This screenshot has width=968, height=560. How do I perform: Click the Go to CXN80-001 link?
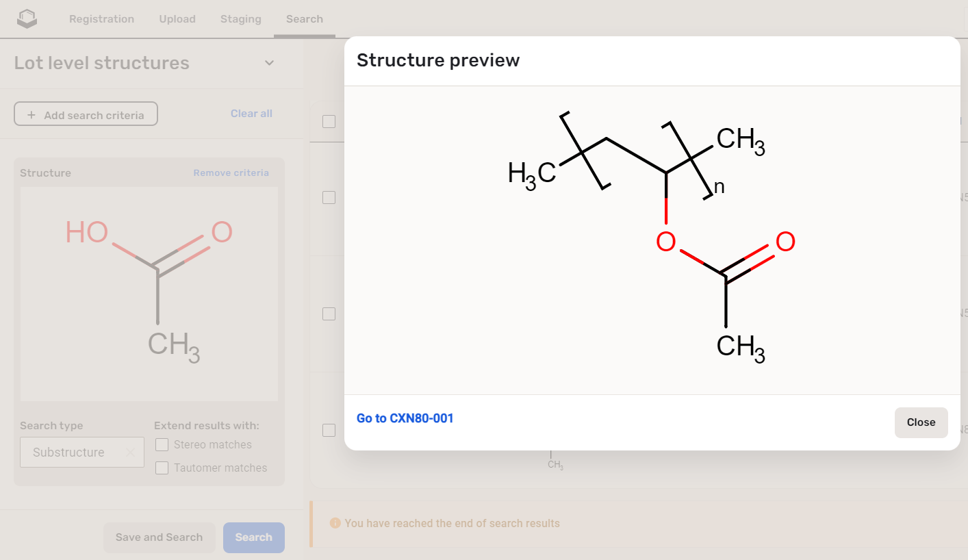tap(405, 418)
